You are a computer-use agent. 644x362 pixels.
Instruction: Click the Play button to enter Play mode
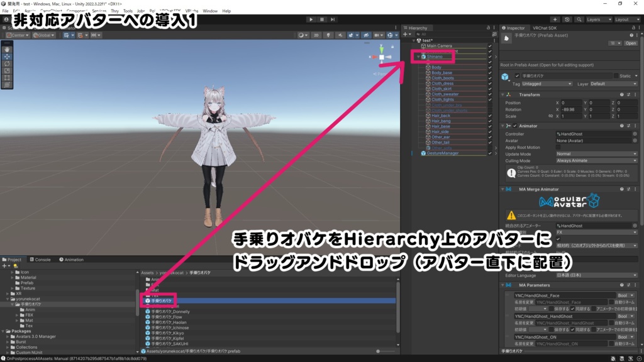tap(312, 19)
